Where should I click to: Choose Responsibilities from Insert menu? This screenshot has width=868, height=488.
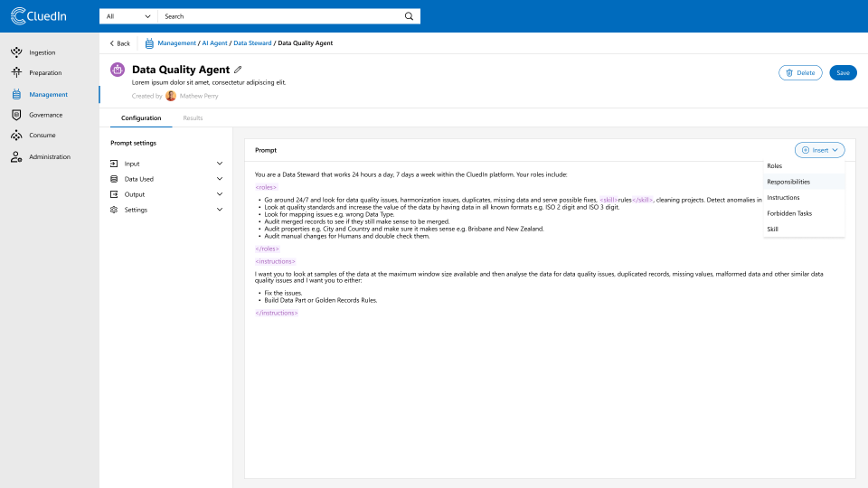[x=804, y=182]
